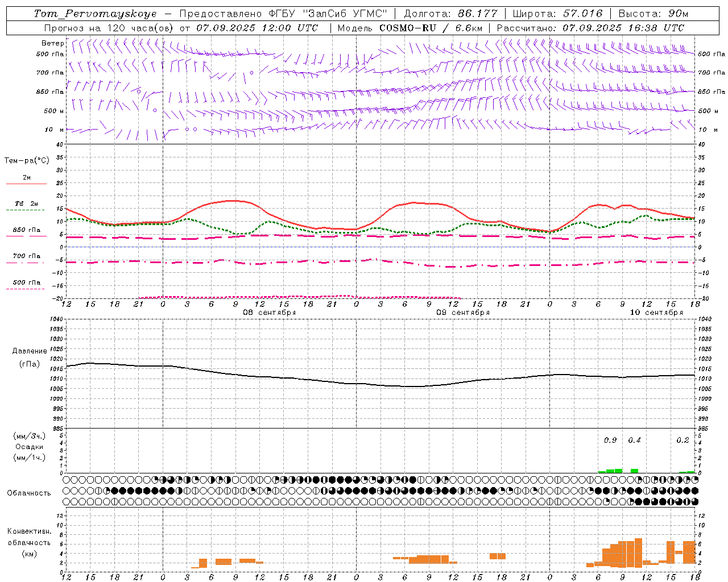Click the Давление pressure panel label
Image resolution: width=728 pixels, height=582 pixels.
pos(30,351)
